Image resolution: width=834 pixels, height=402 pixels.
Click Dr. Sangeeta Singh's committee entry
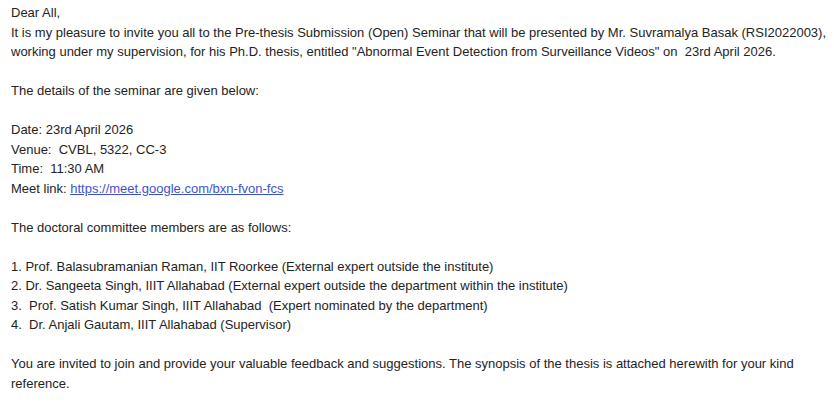(x=289, y=286)
